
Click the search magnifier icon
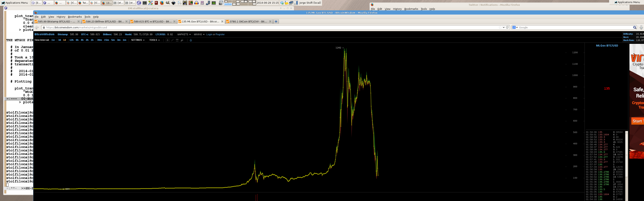(634, 27)
